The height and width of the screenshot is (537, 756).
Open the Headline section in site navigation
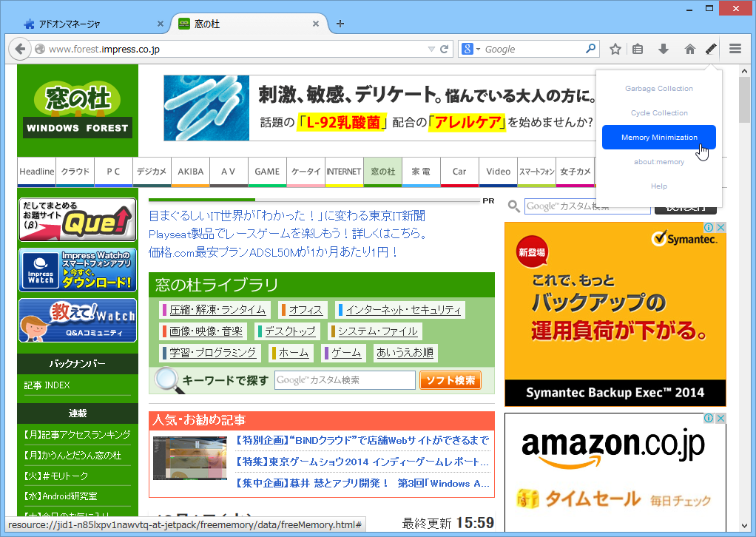point(36,172)
